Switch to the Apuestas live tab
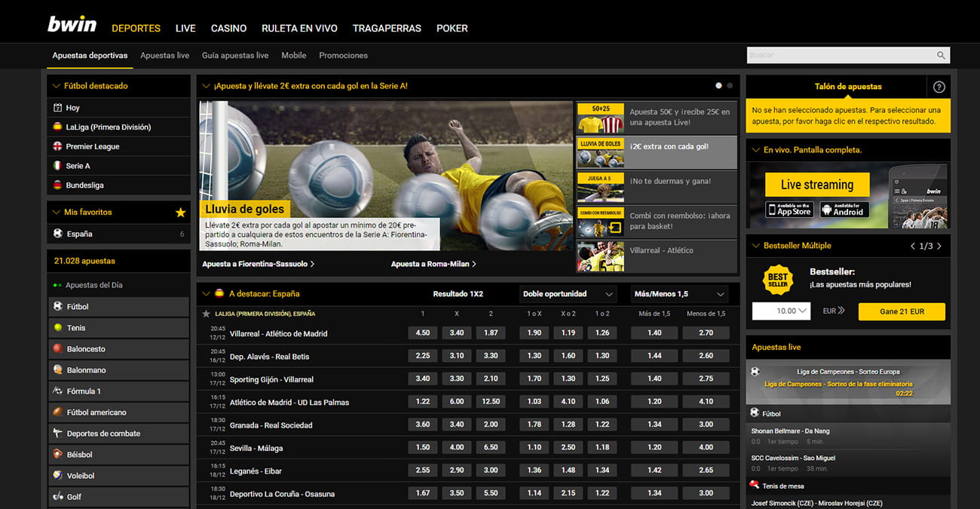Viewport: 980px width, 509px height. tap(164, 55)
